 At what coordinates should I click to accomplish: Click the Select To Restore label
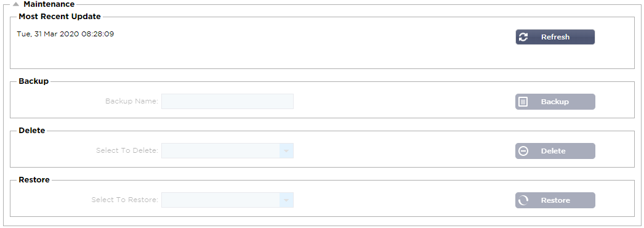coord(125,200)
